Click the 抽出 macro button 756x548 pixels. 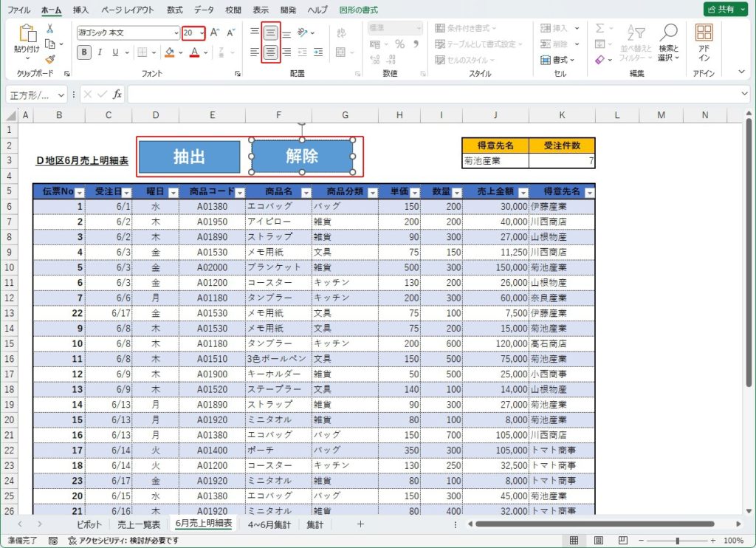(189, 157)
